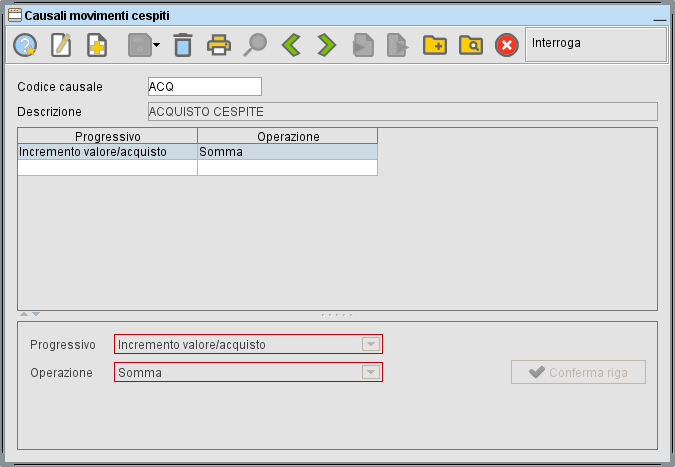Click empty second row Progressivo cell
Image resolution: width=675 pixels, height=467 pixels.
coord(108,167)
